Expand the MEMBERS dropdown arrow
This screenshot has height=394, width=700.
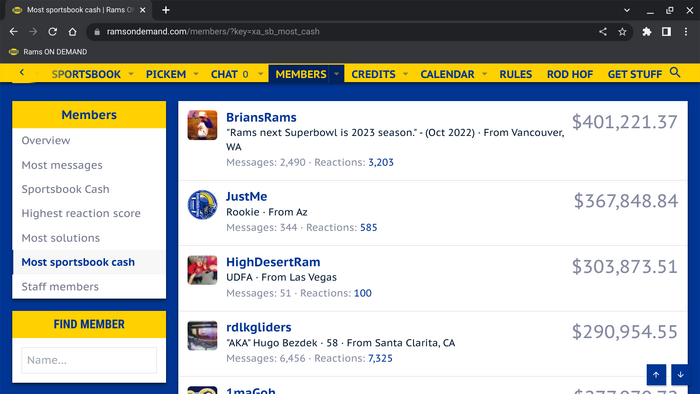pyautogui.click(x=336, y=74)
